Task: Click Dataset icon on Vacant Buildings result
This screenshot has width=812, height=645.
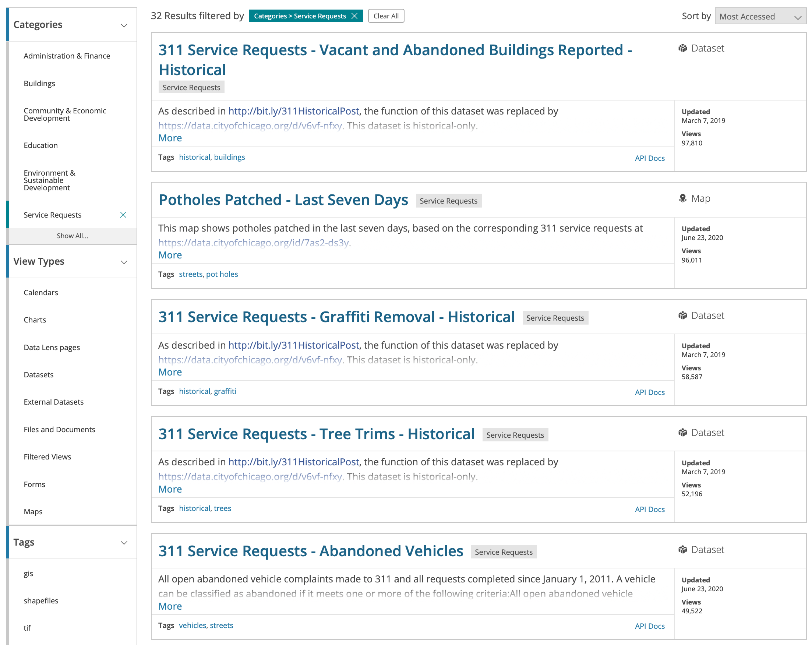Action: [x=682, y=48]
